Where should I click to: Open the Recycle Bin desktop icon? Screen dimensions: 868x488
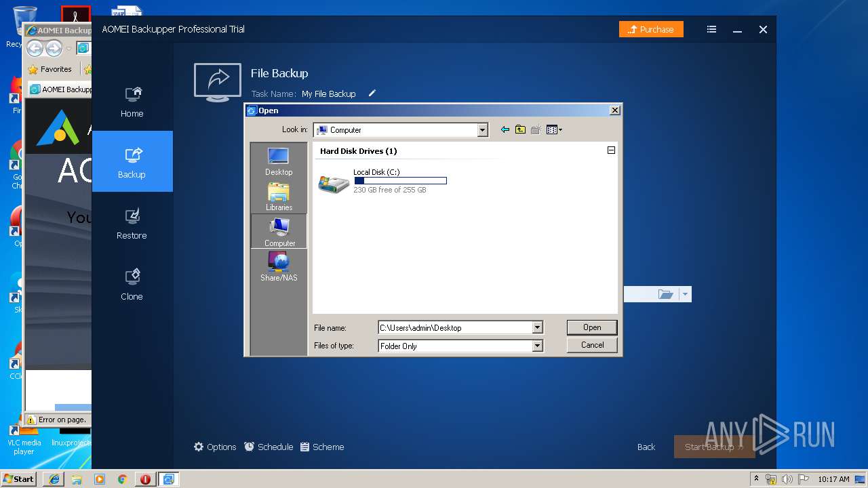coord(23,26)
